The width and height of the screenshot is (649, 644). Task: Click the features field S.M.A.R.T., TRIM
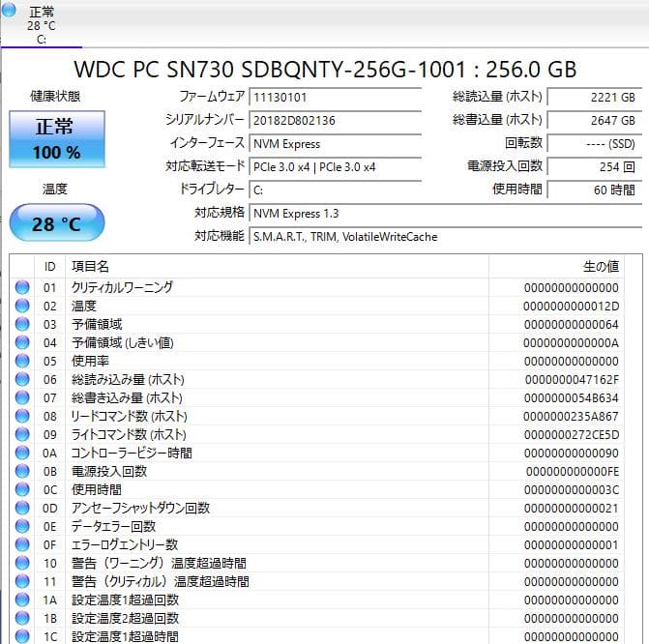pyautogui.click(x=445, y=236)
